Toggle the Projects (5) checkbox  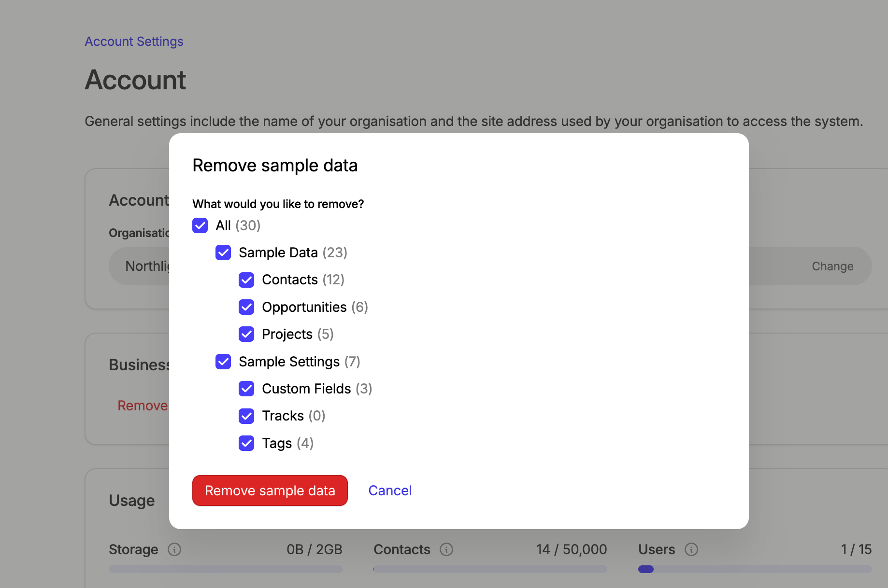(x=246, y=334)
